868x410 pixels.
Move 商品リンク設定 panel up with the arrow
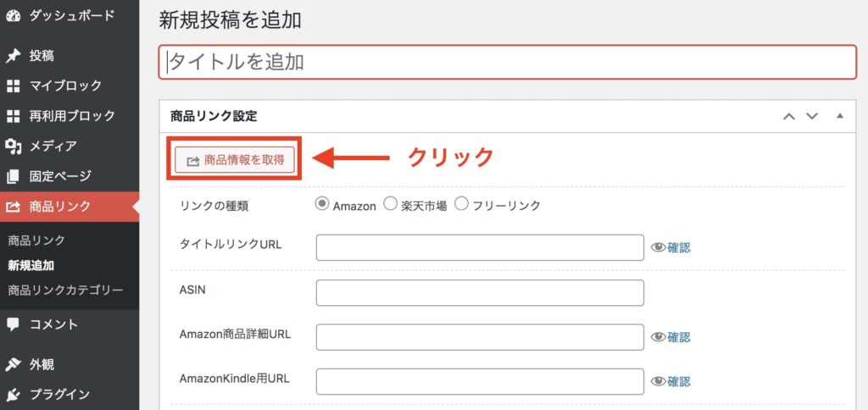coord(789,116)
